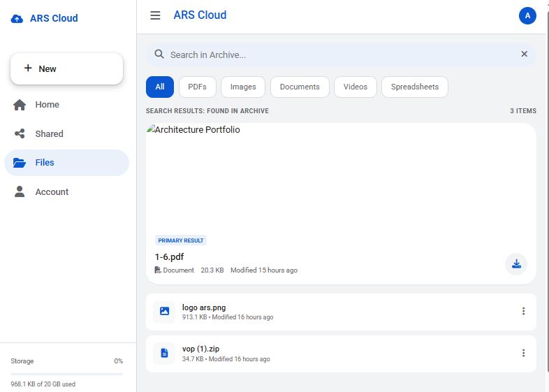Click the search magnifier icon
Viewport: 549px width, 392px height.
159,54
